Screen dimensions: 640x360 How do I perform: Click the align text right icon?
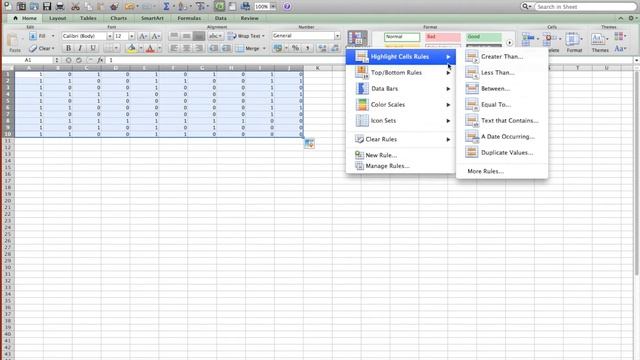click(199, 48)
